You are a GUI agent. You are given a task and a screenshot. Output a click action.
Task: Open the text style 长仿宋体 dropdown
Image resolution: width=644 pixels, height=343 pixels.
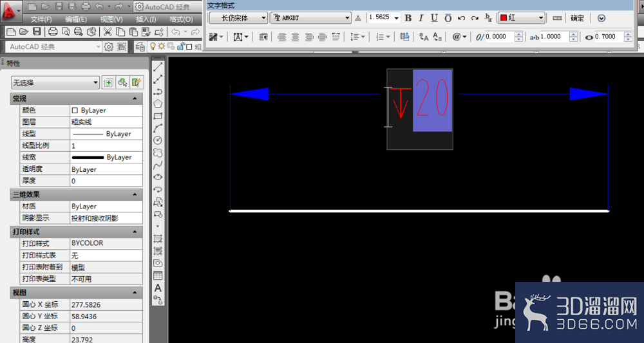tap(239, 18)
